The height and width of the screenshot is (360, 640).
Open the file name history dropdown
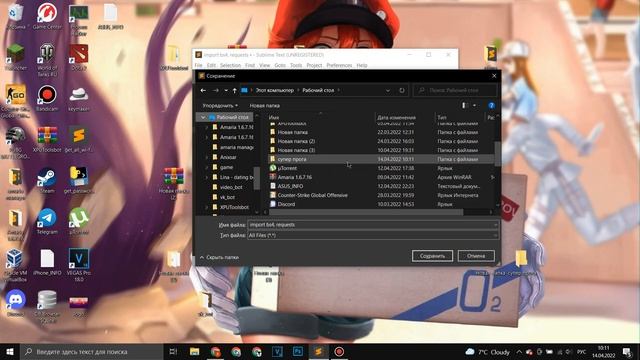point(495,224)
